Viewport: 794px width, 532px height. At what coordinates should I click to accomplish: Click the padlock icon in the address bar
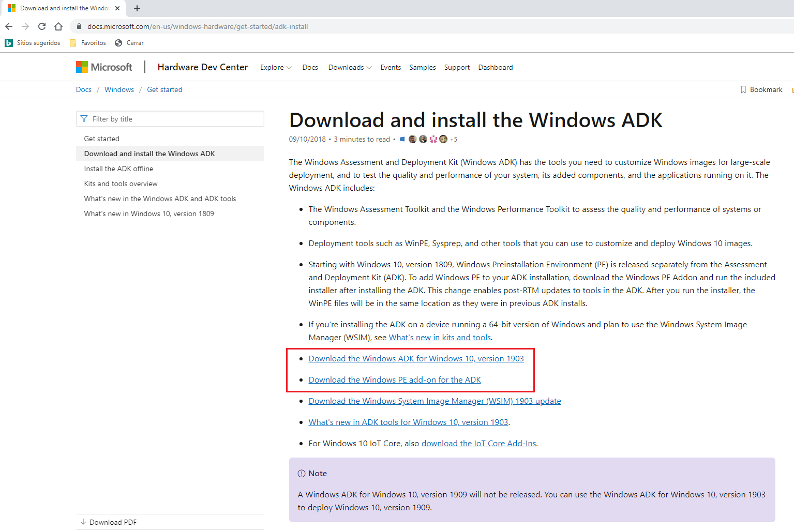[x=79, y=26]
